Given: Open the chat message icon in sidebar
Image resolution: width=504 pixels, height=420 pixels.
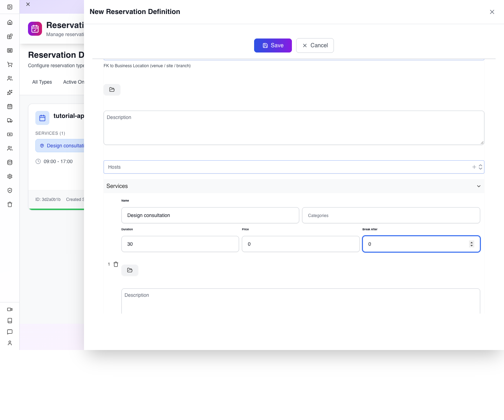Looking at the screenshot, I should (10, 332).
